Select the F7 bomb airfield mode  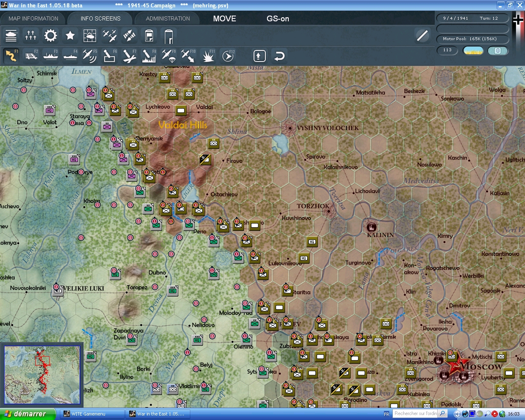(129, 56)
